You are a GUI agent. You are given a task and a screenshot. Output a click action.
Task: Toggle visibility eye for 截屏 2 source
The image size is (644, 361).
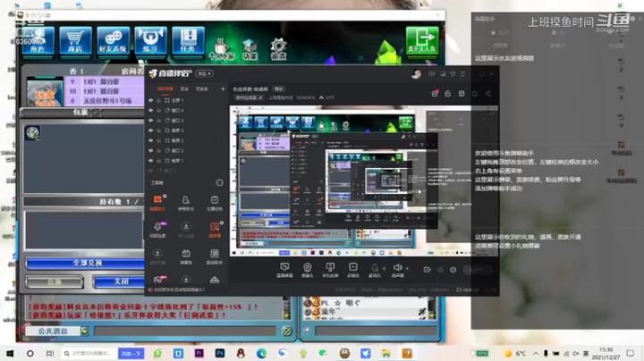(151, 140)
